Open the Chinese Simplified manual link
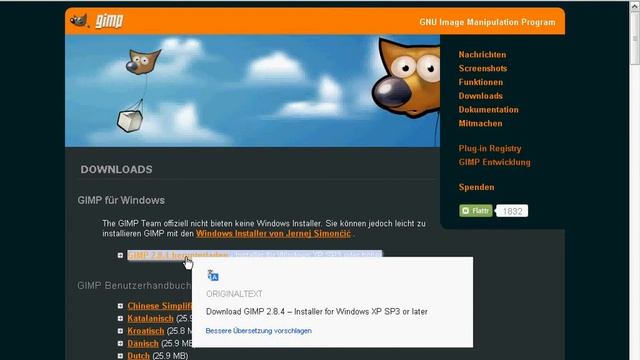Viewport: 640px width, 360px height. click(160, 306)
